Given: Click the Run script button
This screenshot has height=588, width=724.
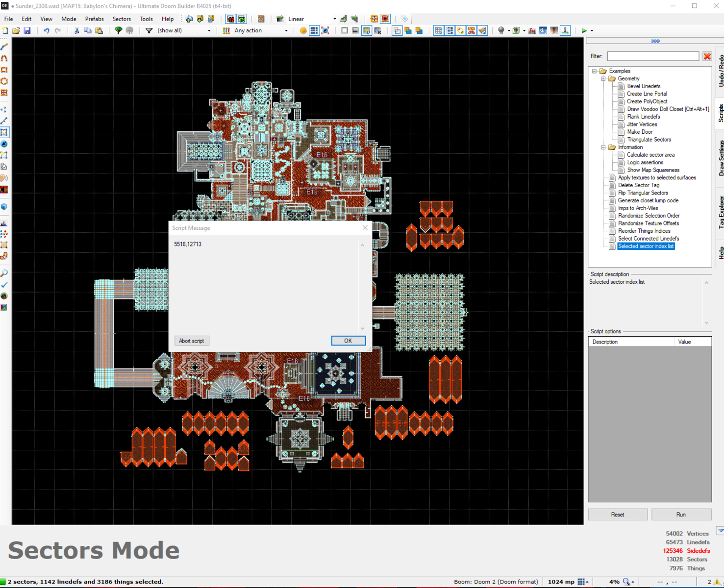Looking at the screenshot, I should [681, 514].
